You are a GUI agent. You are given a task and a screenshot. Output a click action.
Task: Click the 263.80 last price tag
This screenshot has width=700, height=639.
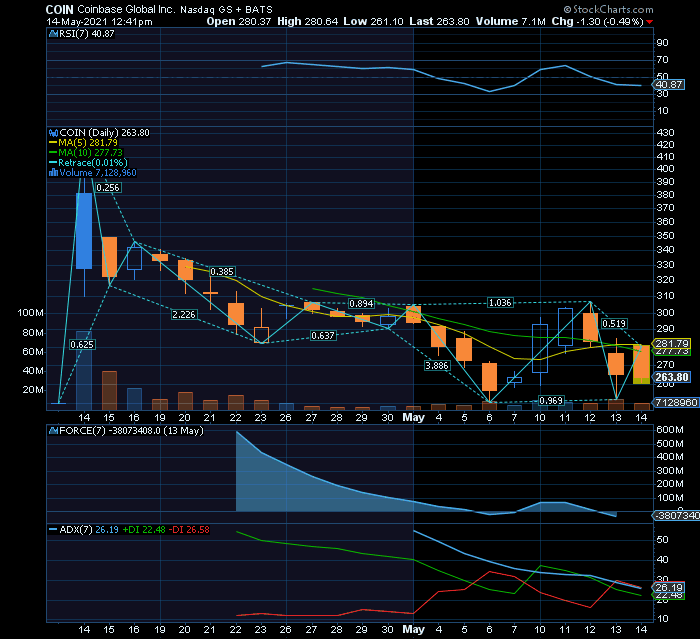(671, 377)
